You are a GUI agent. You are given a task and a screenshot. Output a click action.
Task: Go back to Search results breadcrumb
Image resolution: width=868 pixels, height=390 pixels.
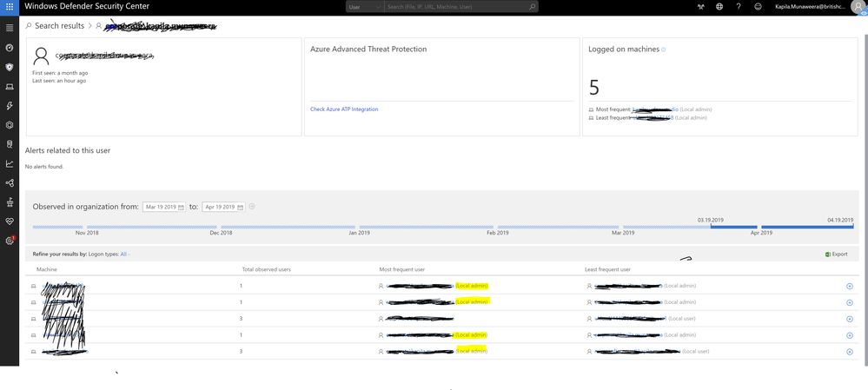click(x=59, y=26)
